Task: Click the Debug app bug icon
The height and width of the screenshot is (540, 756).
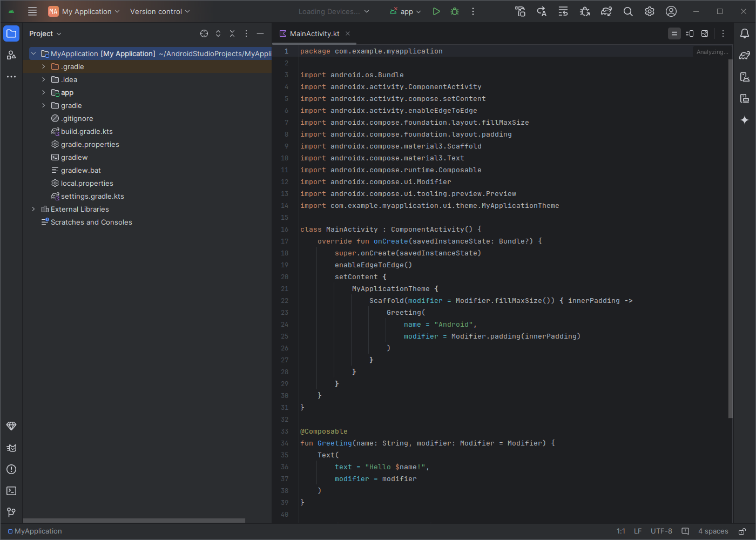Action: point(455,11)
